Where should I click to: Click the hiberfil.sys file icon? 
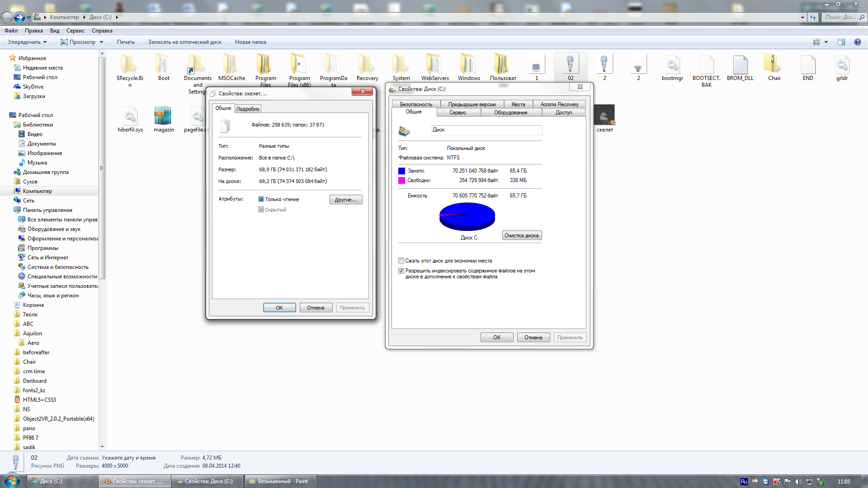tap(130, 116)
